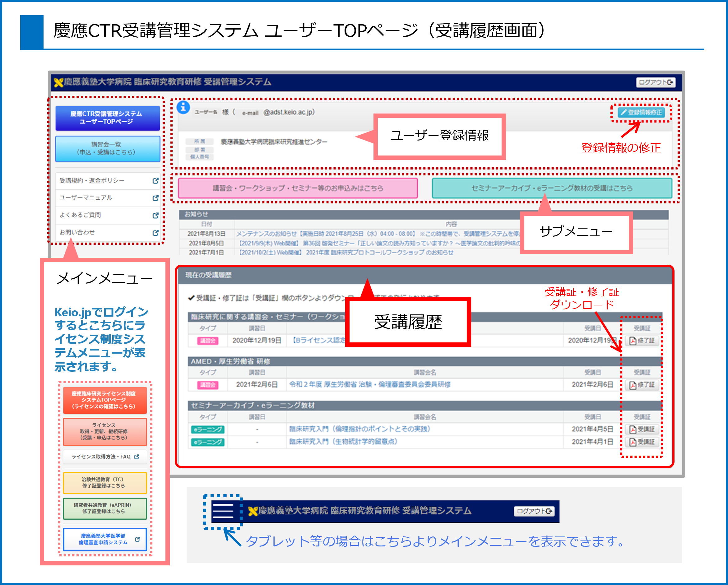Open 慶應CTR受講管理システム ユーザーTOPページ menu
728x585 pixels.
[107, 118]
